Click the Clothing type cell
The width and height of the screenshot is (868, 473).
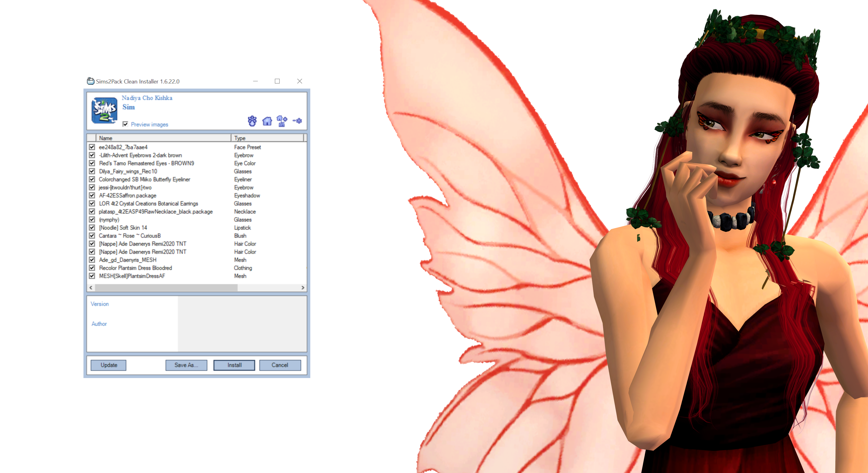pos(243,268)
